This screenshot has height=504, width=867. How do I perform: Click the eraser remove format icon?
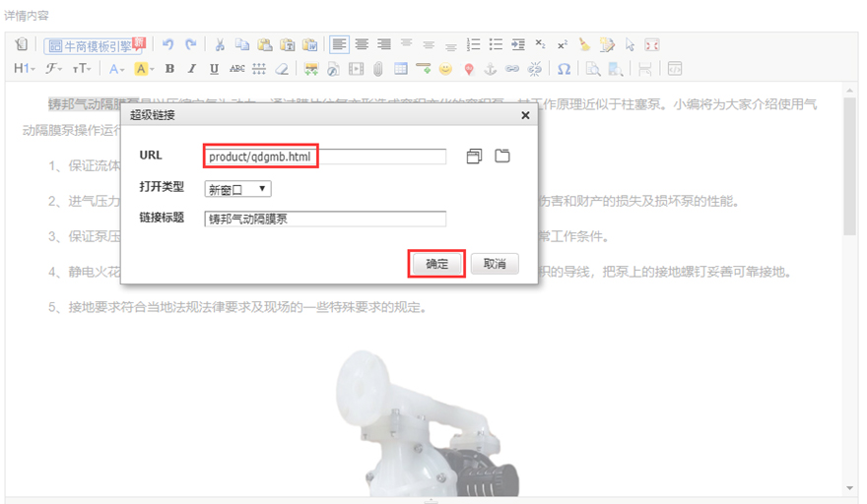282,69
